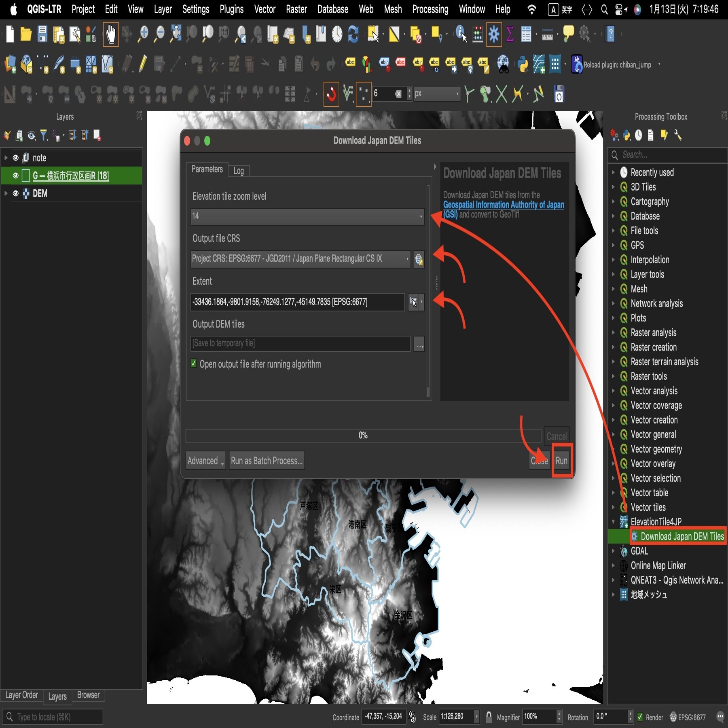Open a project using the folder icon
Screen dimensions: 728x728
click(x=26, y=34)
